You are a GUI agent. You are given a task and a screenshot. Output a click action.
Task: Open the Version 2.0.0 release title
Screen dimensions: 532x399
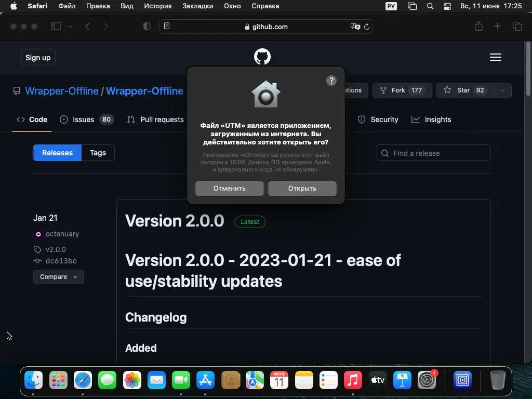click(175, 221)
